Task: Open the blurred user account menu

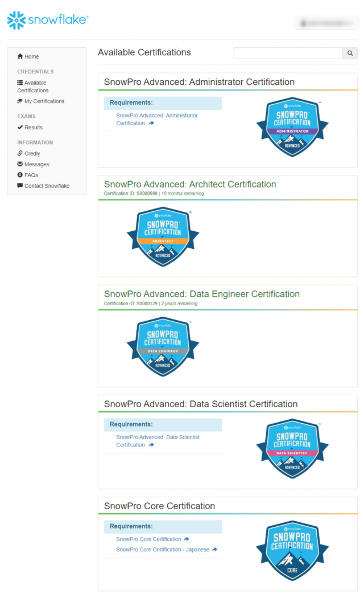Action: click(327, 23)
